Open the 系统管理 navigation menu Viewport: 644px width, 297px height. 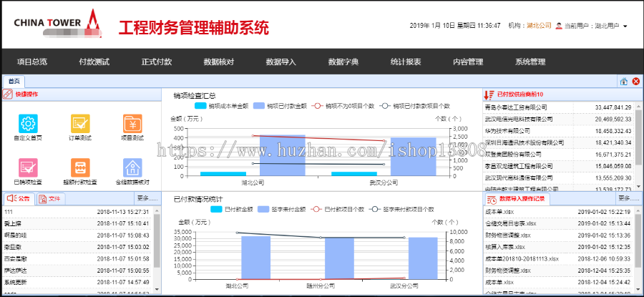[x=530, y=62]
